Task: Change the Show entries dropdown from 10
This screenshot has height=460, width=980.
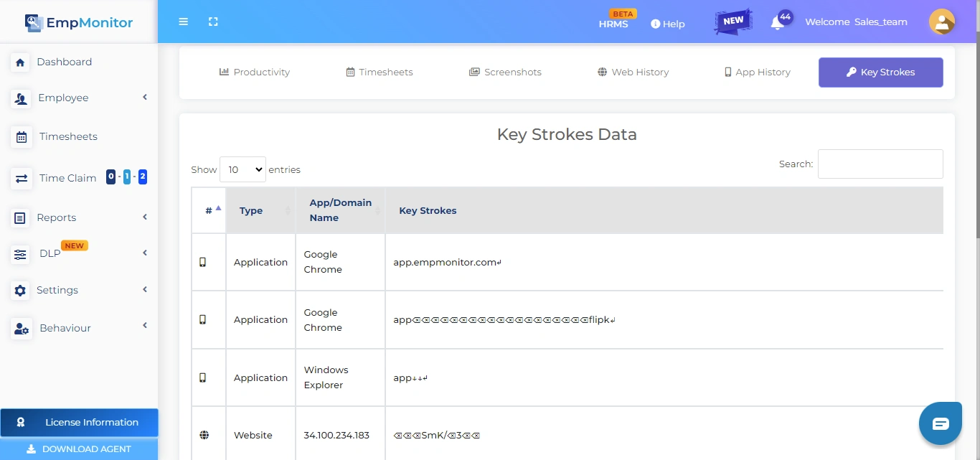Action: [242, 169]
